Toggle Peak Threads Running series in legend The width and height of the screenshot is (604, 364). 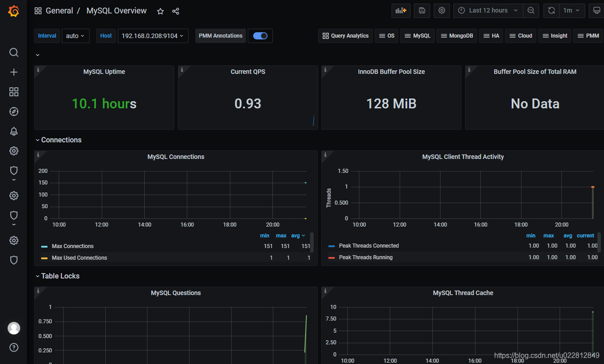tap(366, 257)
